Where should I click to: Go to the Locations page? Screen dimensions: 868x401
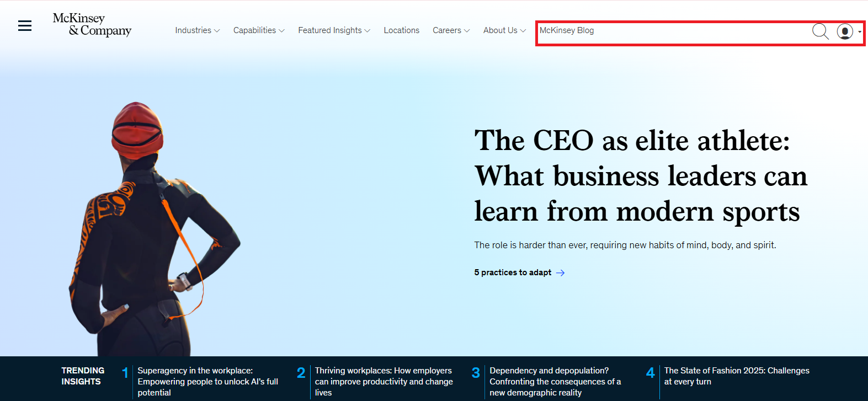tap(401, 30)
